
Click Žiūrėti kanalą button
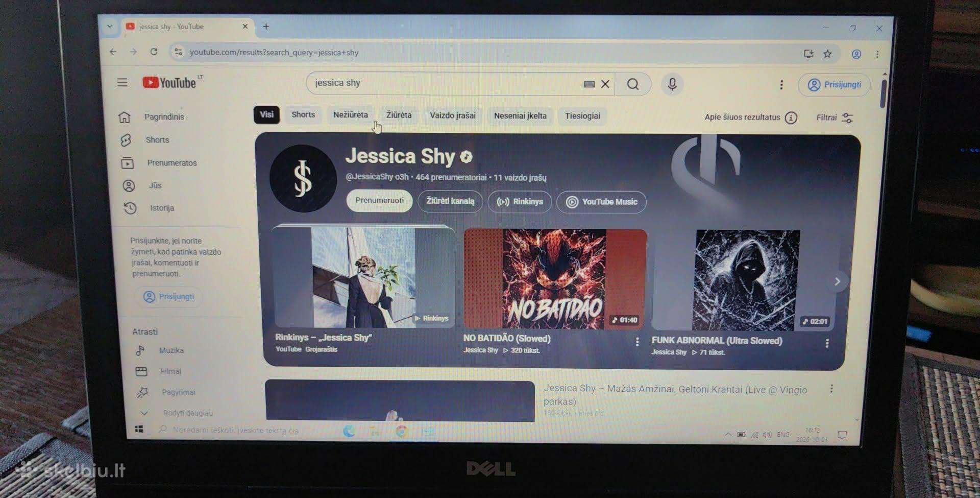coord(450,201)
